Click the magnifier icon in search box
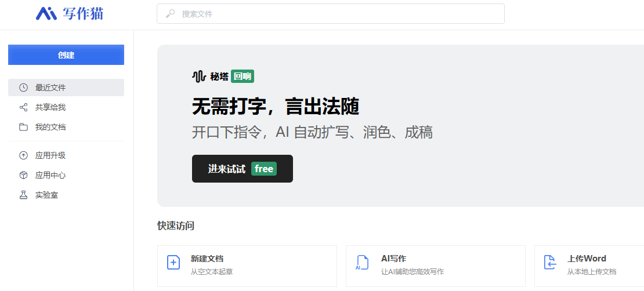The height and width of the screenshot is (291, 644). point(170,14)
